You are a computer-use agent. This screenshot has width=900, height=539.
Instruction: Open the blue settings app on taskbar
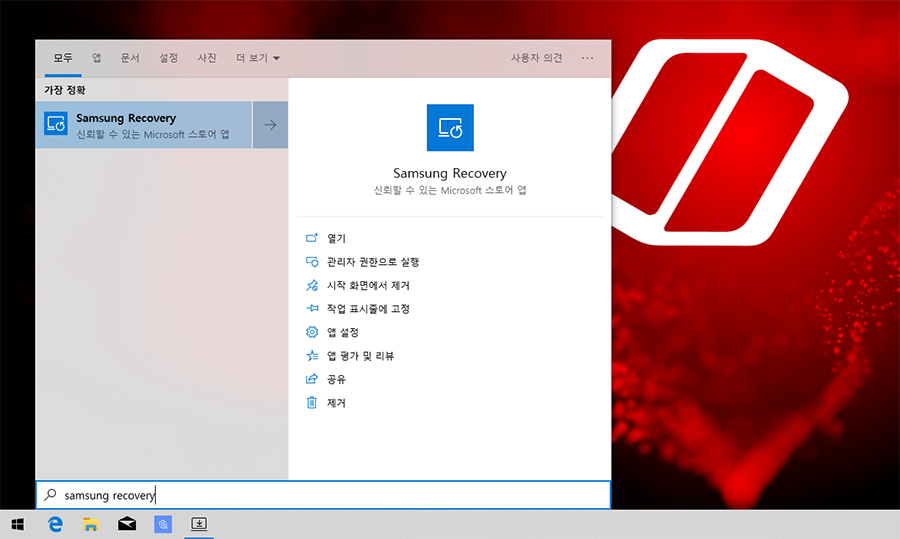click(163, 524)
